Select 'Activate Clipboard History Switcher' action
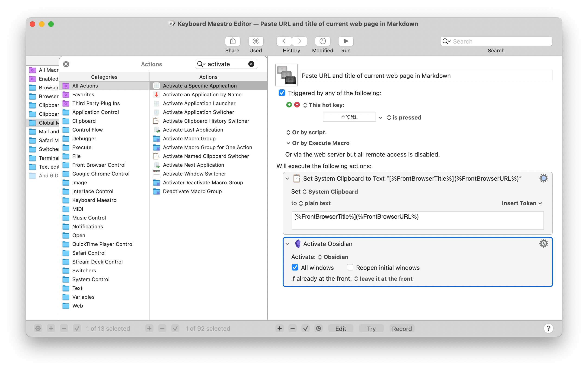This screenshot has height=371, width=588. tap(208, 121)
